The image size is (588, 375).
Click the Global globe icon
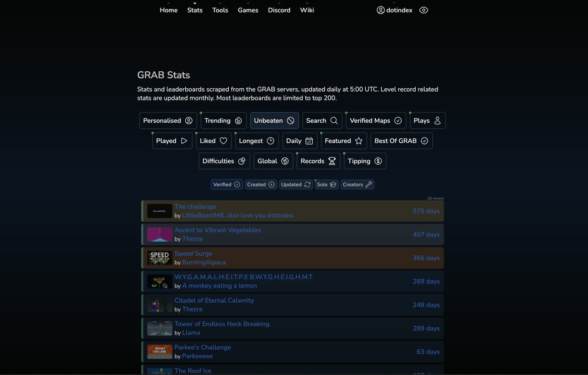[x=286, y=160]
